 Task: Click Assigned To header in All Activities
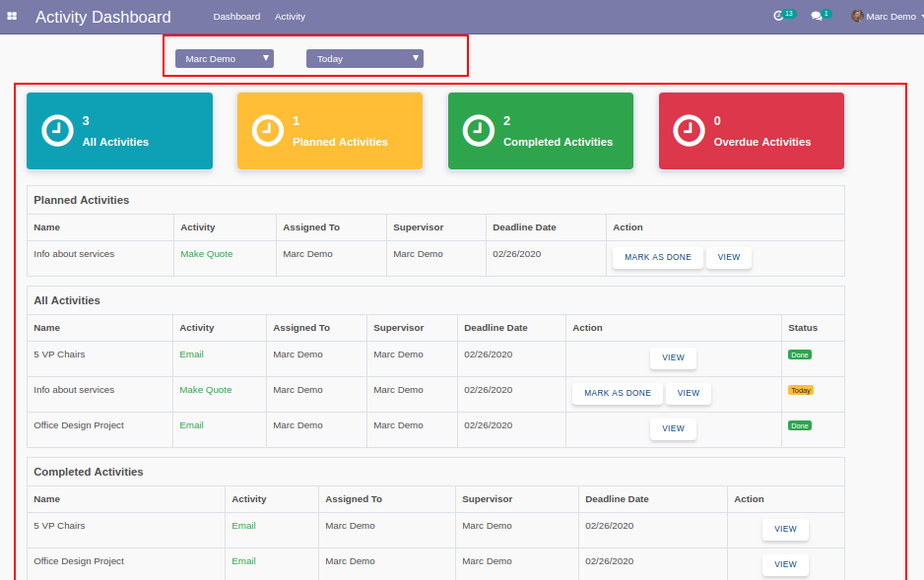click(301, 328)
